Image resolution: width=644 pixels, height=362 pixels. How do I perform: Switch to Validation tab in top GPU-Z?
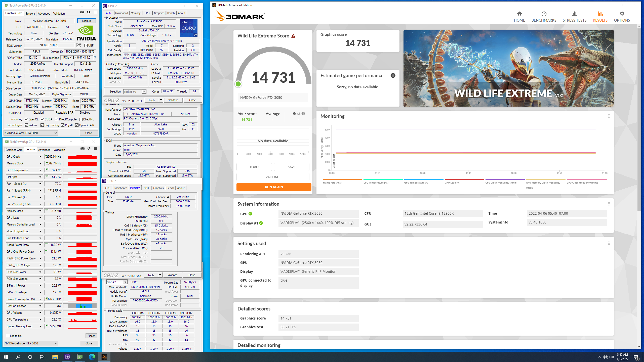tap(59, 13)
